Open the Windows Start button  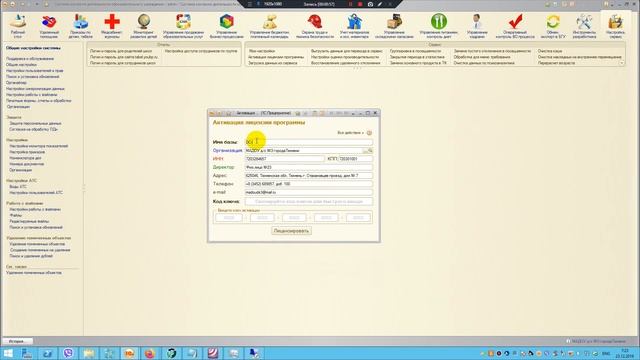click(x=8, y=353)
